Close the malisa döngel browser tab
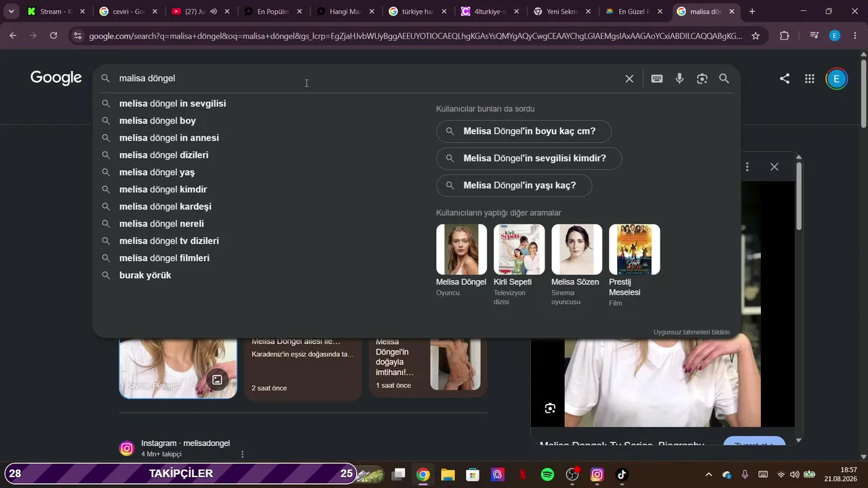 [732, 12]
